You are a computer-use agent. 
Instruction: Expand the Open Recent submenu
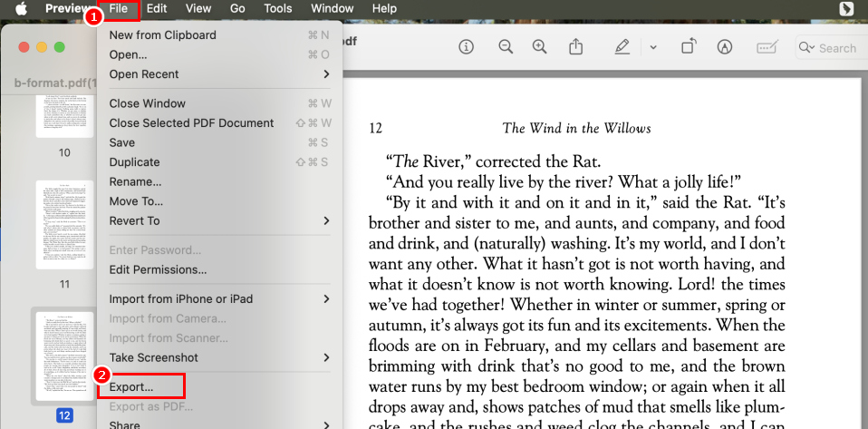(x=220, y=74)
